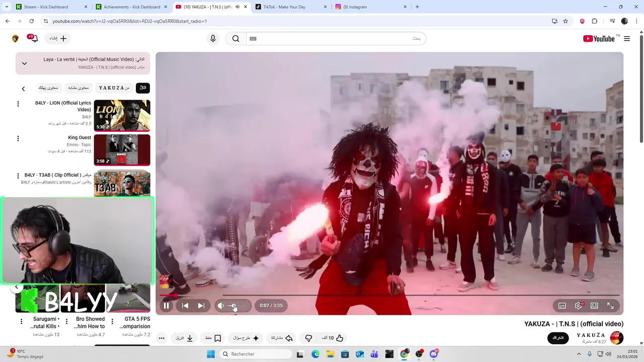The width and height of the screenshot is (644, 362).
Task: Dislike the video with thumbs down
Action: (x=308, y=338)
